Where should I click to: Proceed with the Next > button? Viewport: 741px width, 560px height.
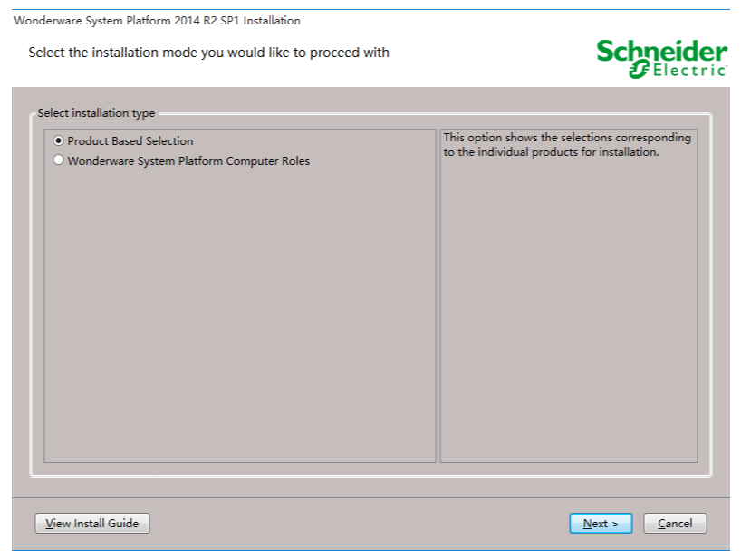point(601,523)
